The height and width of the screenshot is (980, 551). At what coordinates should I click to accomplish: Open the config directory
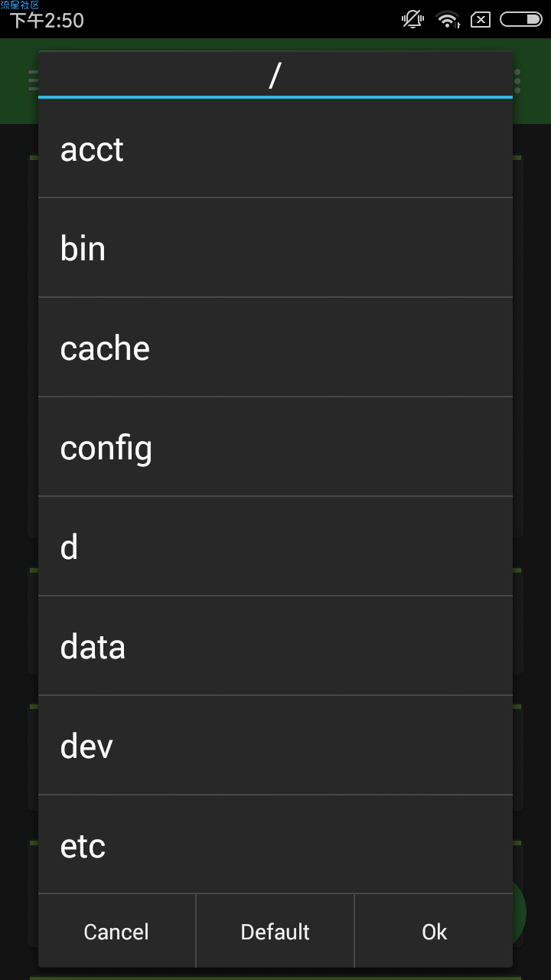(275, 447)
